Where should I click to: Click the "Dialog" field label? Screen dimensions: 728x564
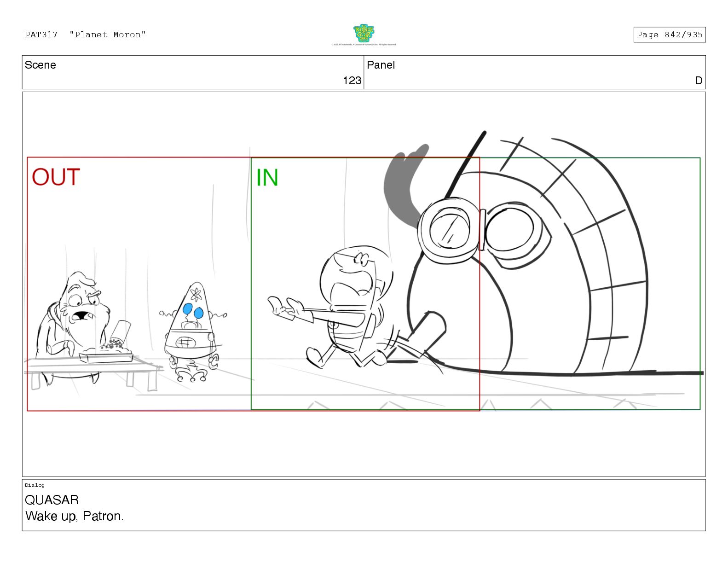tap(35, 485)
